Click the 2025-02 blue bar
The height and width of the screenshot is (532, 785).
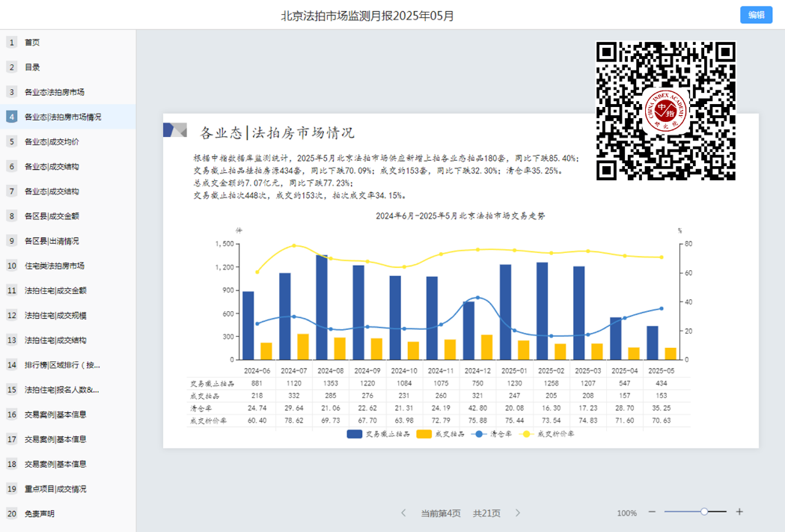[543, 311]
